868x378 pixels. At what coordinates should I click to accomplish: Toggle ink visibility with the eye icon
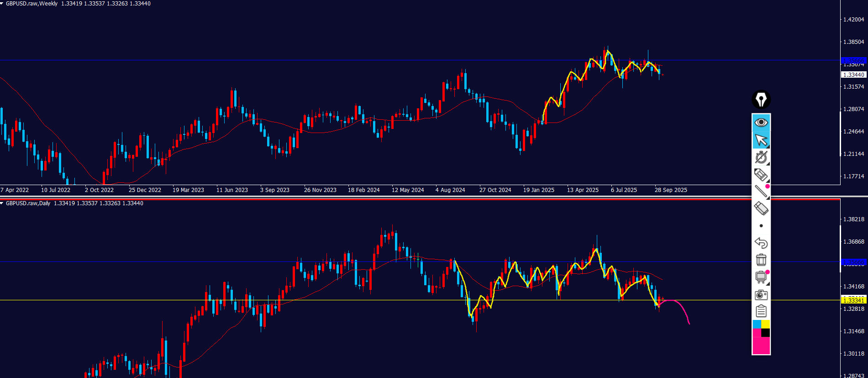click(x=761, y=122)
